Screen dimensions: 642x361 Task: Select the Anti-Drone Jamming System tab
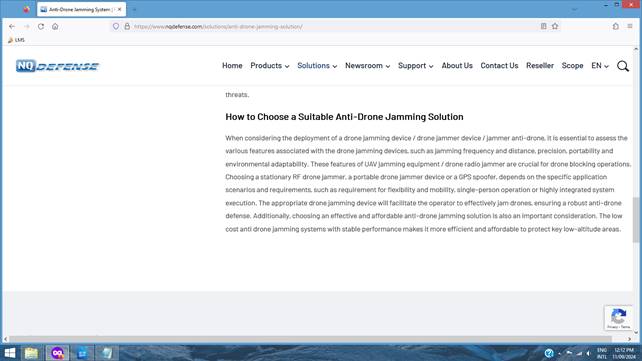coord(81,9)
